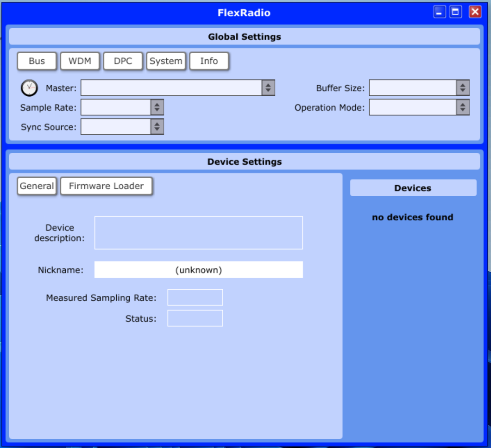
Task: Select the DPC tab
Action: (x=123, y=61)
